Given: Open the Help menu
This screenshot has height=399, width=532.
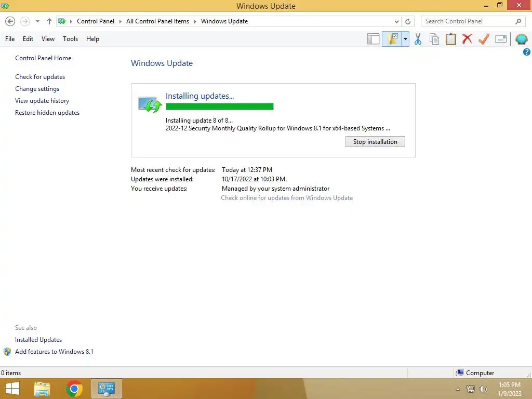Looking at the screenshot, I should point(92,39).
